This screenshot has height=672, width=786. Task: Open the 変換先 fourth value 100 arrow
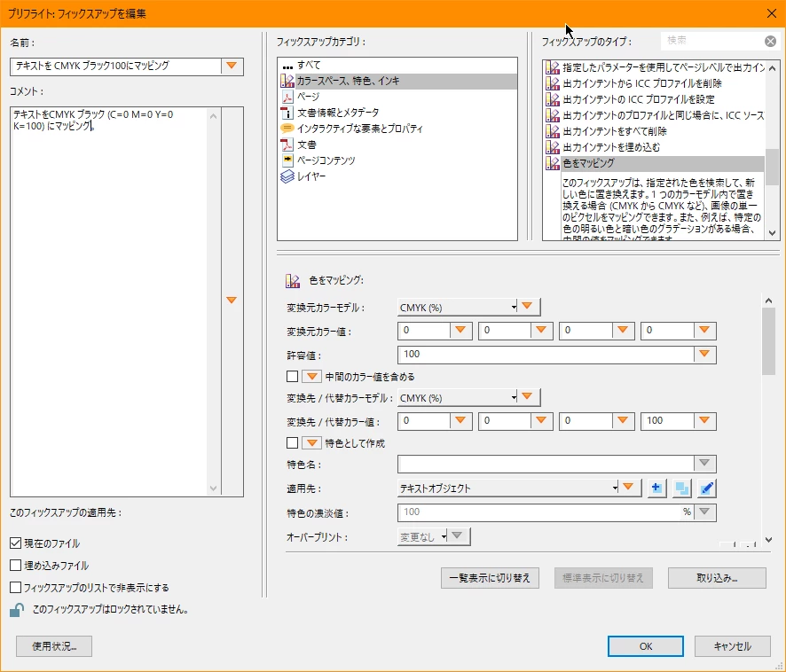tap(704, 421)
